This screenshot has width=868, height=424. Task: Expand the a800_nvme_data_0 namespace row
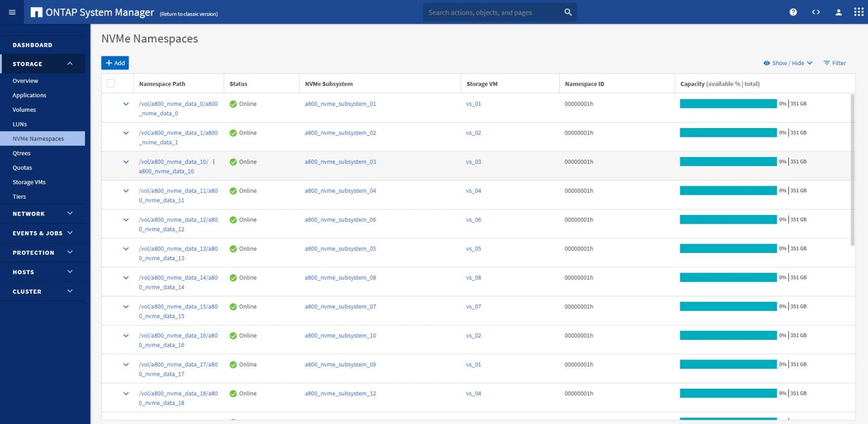[126, 104]
